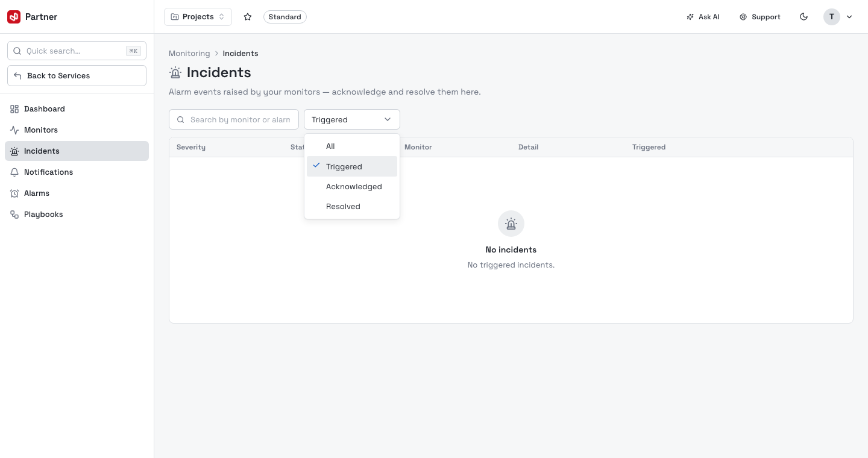This screenshot has height=458, width=868.
Task: Select Triggered option in filter list
Action: pos(352,166)
